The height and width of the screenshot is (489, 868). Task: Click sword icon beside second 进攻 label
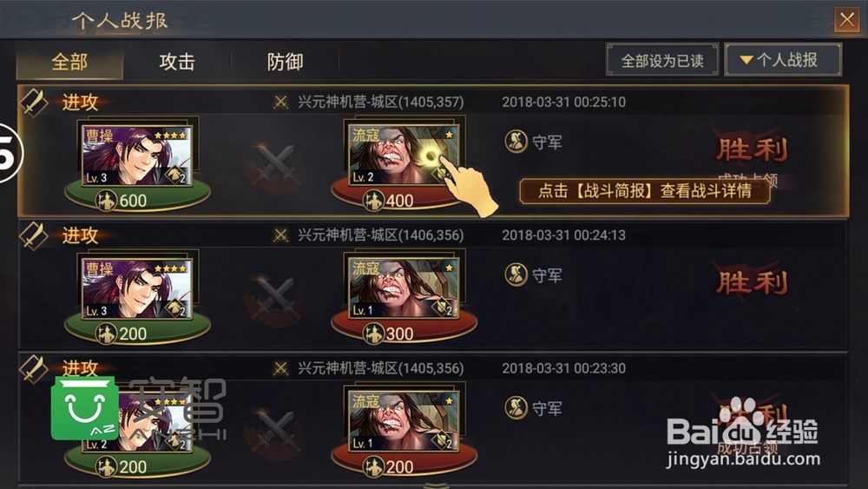click(35, 236)
